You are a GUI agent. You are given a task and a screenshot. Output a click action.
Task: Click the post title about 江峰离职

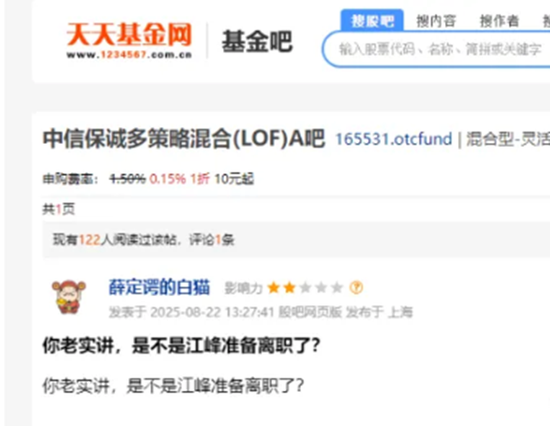click(x=181, y=346)
